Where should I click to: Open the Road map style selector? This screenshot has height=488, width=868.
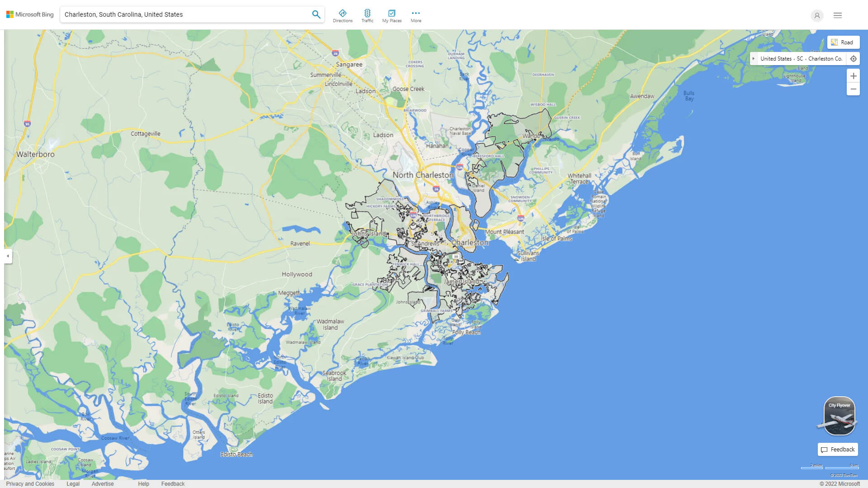[843, 42]
